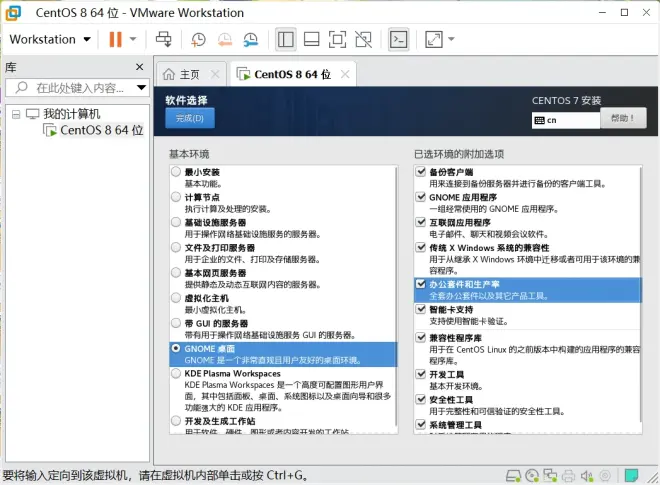Uncheck the GNOME 应用程序 checkbox
The image size is (660, 485).
420,197
